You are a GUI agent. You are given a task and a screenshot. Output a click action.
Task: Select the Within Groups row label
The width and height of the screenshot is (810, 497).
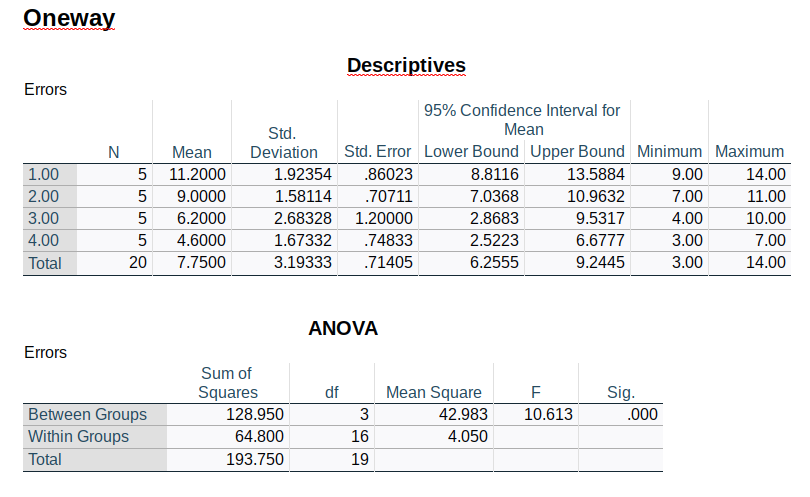(x=78, y=437)
